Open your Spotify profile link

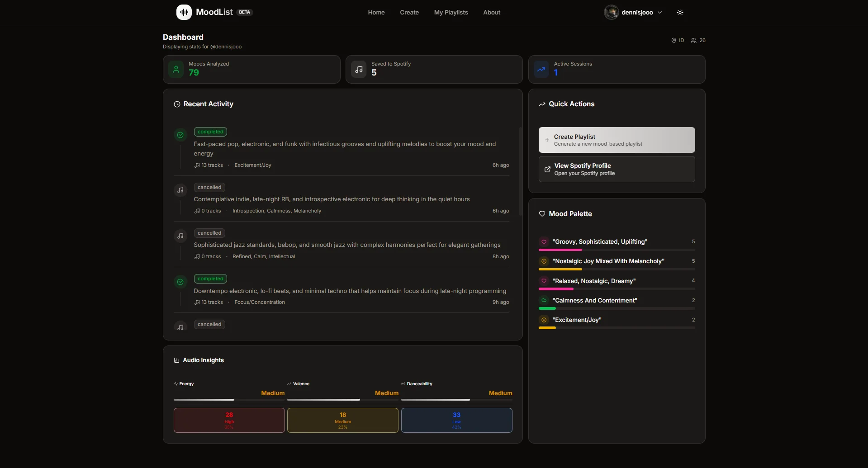pos(616,169)
